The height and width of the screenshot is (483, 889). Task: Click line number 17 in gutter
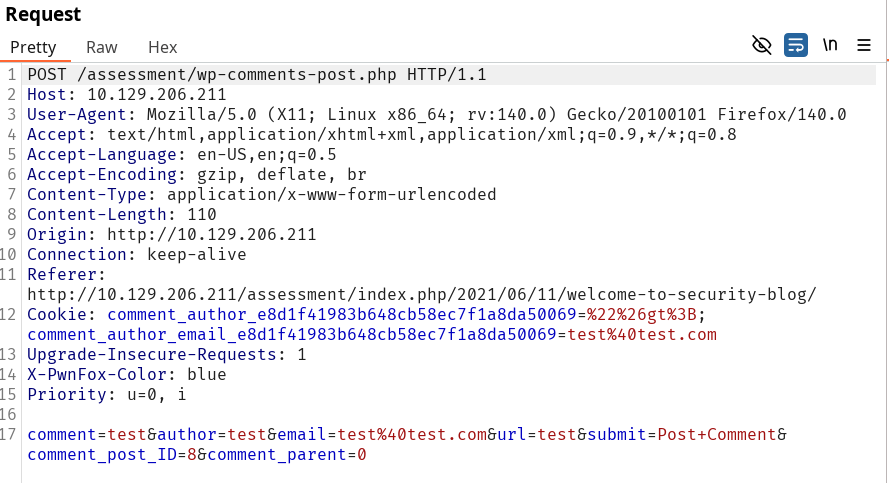(11, 435)
